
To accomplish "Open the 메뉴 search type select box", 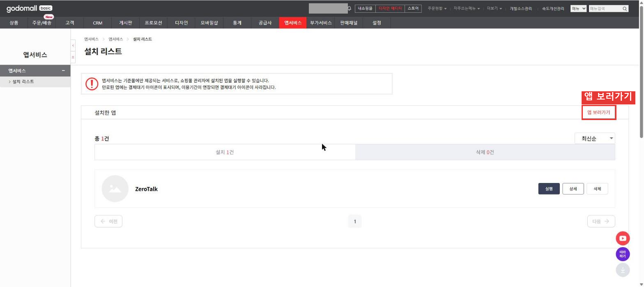I will 579,9.
